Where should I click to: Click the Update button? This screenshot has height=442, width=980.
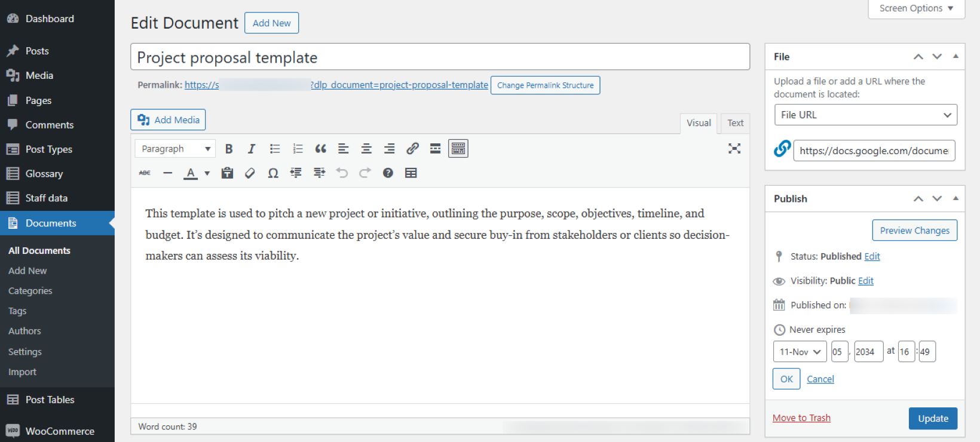pyautogui.click(x=933, y=418)
